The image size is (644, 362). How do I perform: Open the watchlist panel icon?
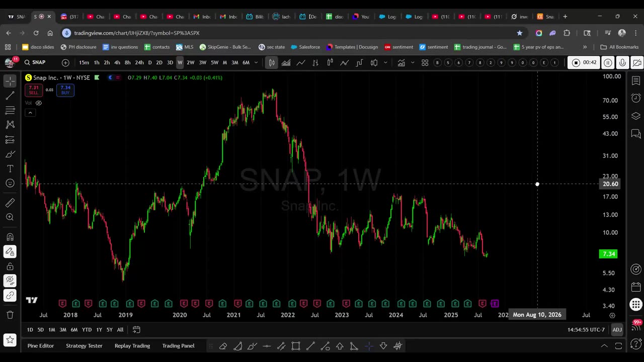pos(636,81)
